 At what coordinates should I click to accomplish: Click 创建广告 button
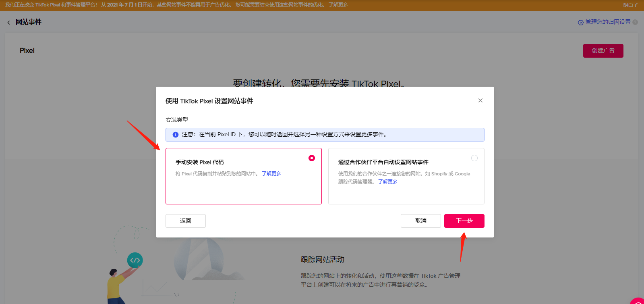coord(603,51)
